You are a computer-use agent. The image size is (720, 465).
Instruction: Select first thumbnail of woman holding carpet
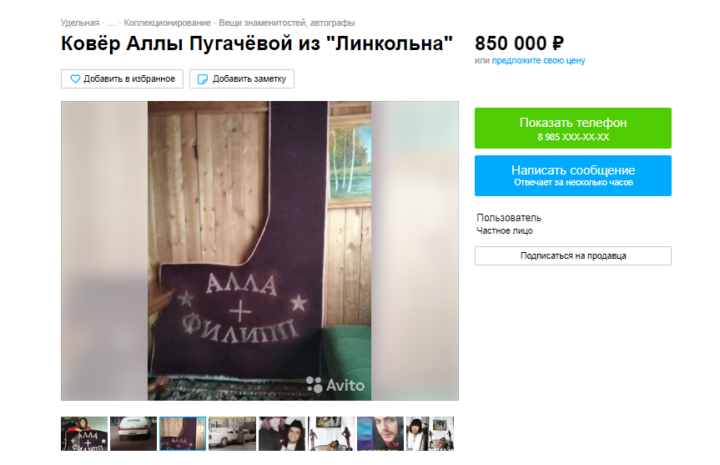84,434
